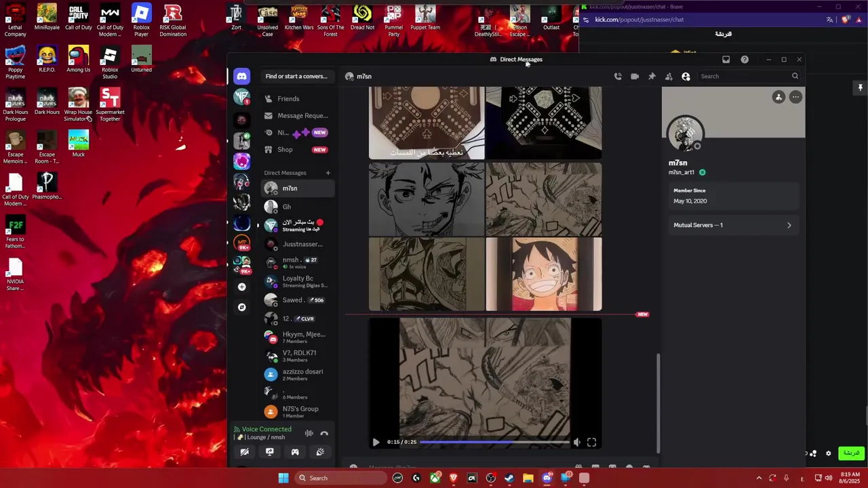This screenshot has width=868, height=488.
Task: Open the Justnasser direct message
Action: pos(297,244)
